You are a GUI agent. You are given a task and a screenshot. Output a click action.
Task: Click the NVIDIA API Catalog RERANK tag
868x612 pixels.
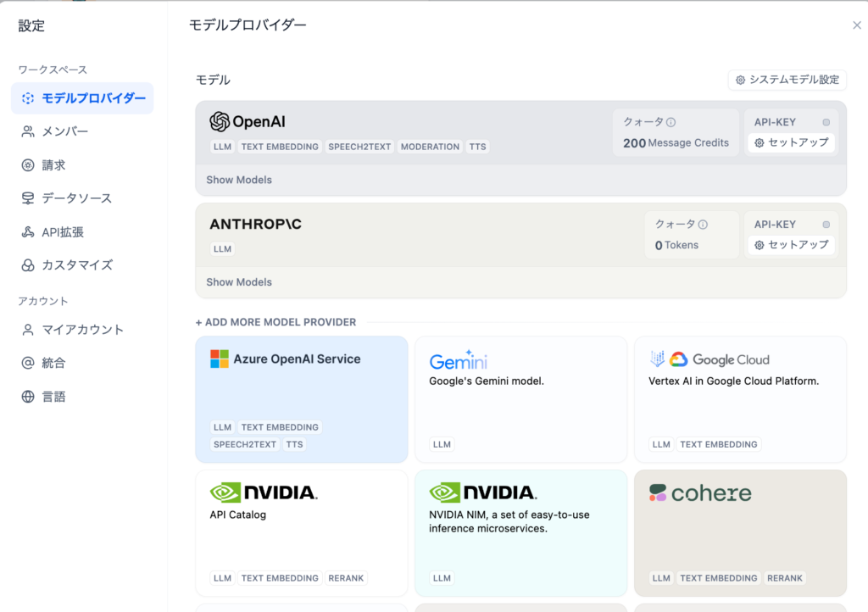[x=346, y=578]
